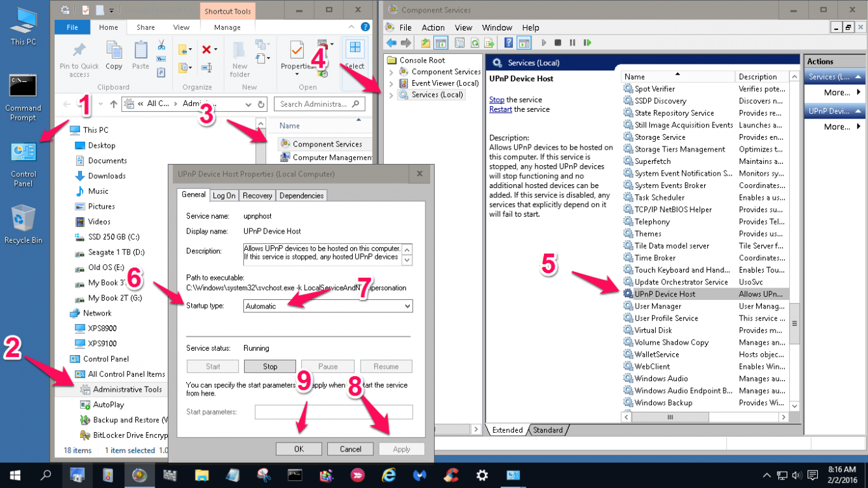Switch to Log On tab
868x488 pixels.
224,195
